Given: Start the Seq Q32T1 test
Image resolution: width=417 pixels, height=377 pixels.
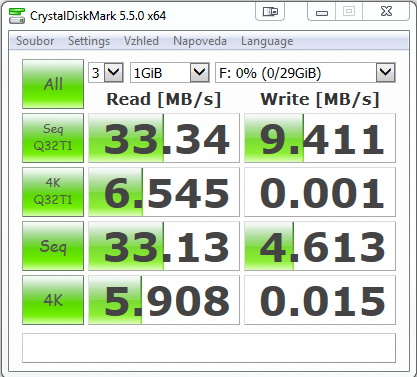Looking at the screenshot, I should point(53,138).
